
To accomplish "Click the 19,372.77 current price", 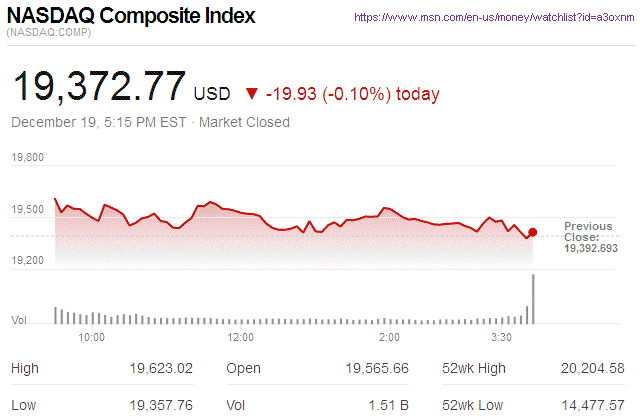I will pyautogui.click(x=98, y=86).
